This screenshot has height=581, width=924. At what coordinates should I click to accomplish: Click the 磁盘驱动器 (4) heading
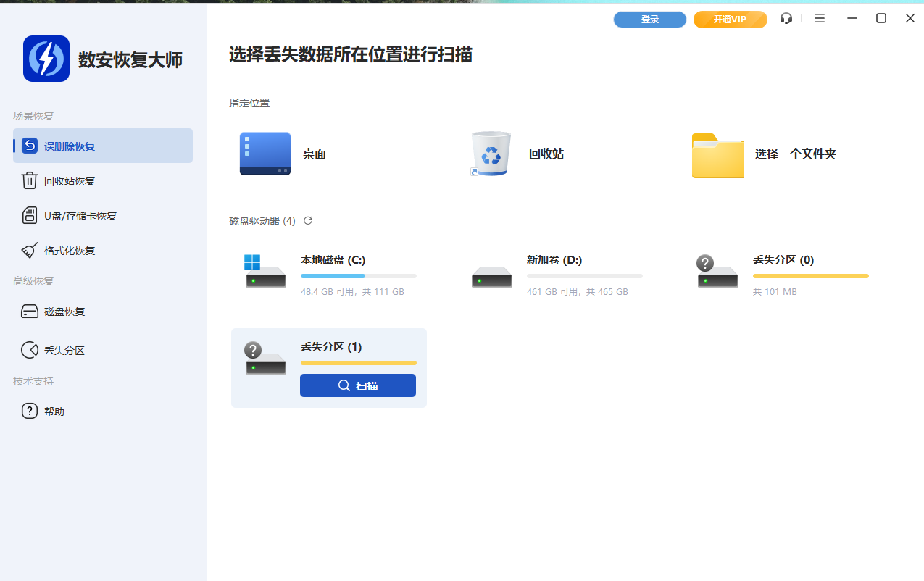262,220
